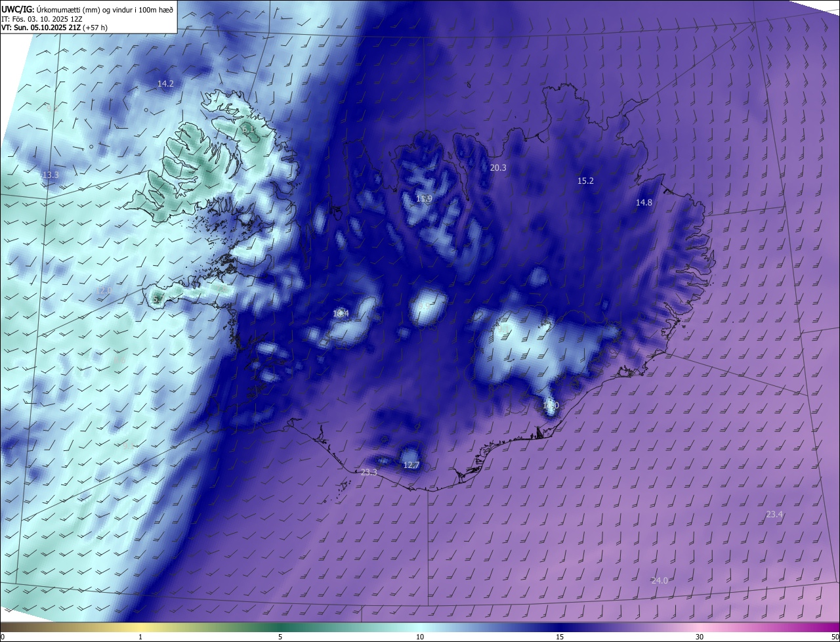
Task: Click the 14.4 value label on the map
Action: click(x=341, y=314)
